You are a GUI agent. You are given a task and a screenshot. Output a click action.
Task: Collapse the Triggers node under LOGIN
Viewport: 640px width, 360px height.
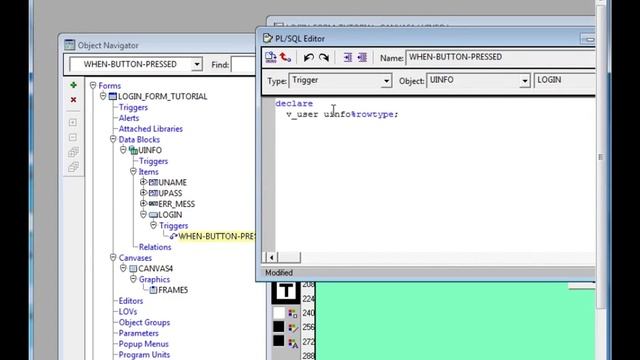[x=153, y=225]
